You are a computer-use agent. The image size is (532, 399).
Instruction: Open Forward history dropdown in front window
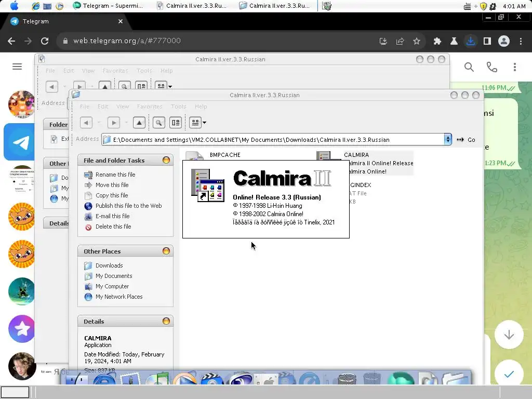point(126,123)
